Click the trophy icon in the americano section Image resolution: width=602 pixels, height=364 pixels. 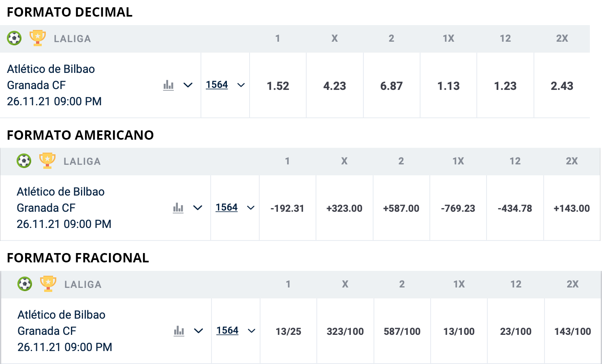coord(47,161)
